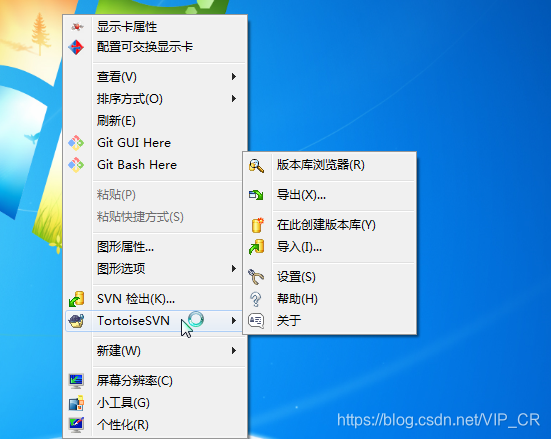The image size is (551, 439).
Task: Click the 导入 import icon
Action: [x=257, y=247]
